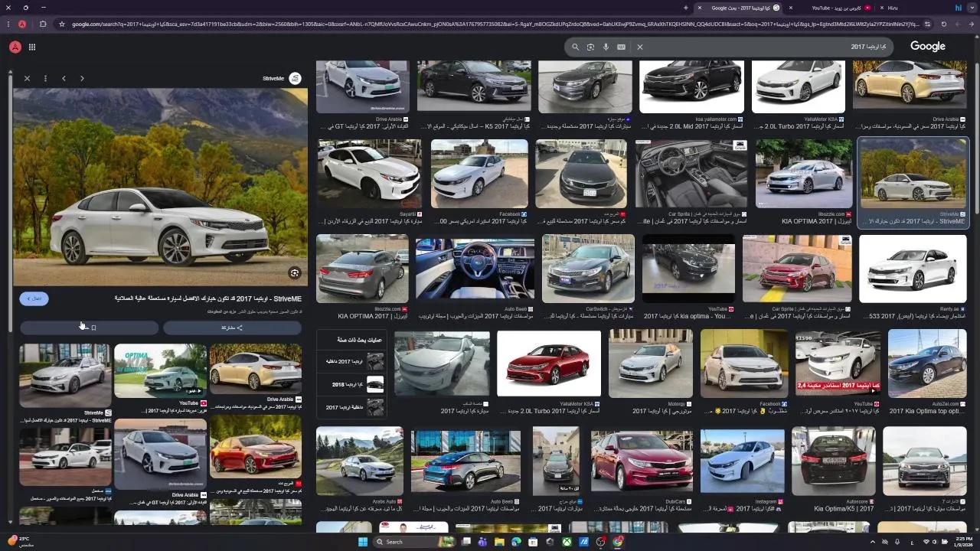Image resolution: width=980 pixels, height=551 pixels.
Task: Open the Drive Arabia gold Optima related image
Action: point(255,369)
